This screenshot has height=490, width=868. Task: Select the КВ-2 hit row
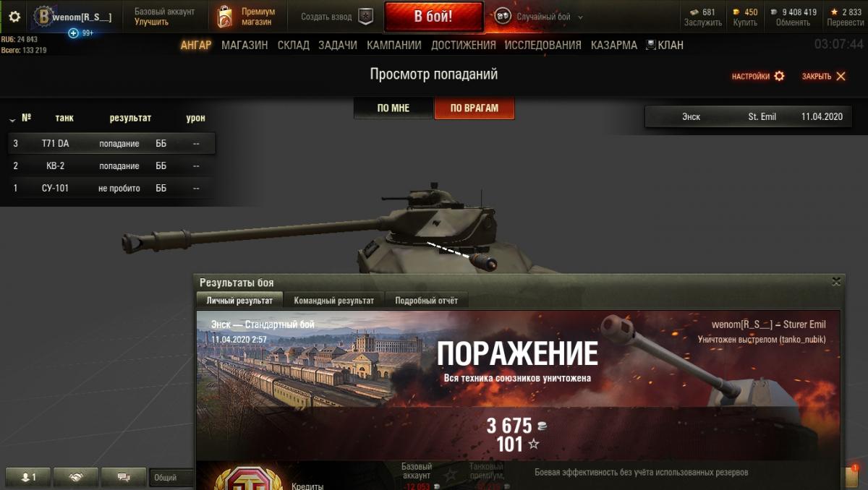[x=111, y=166]
